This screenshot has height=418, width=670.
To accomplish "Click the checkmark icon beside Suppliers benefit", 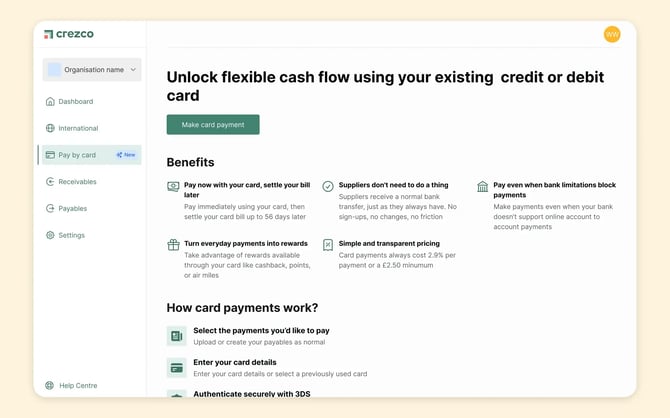I will coord(328,186).
